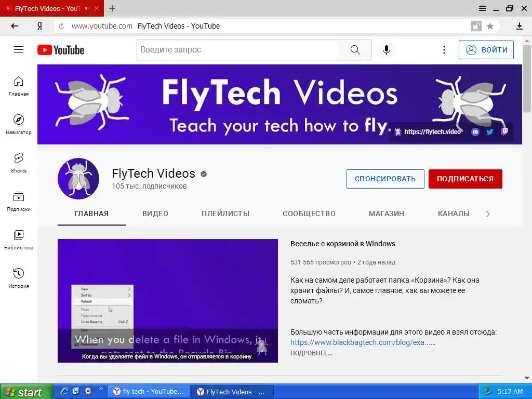Image resolution: width=532 pixels, height=399 pixels.
Task: Open the browser main menu icon
Action: (483, 8)
